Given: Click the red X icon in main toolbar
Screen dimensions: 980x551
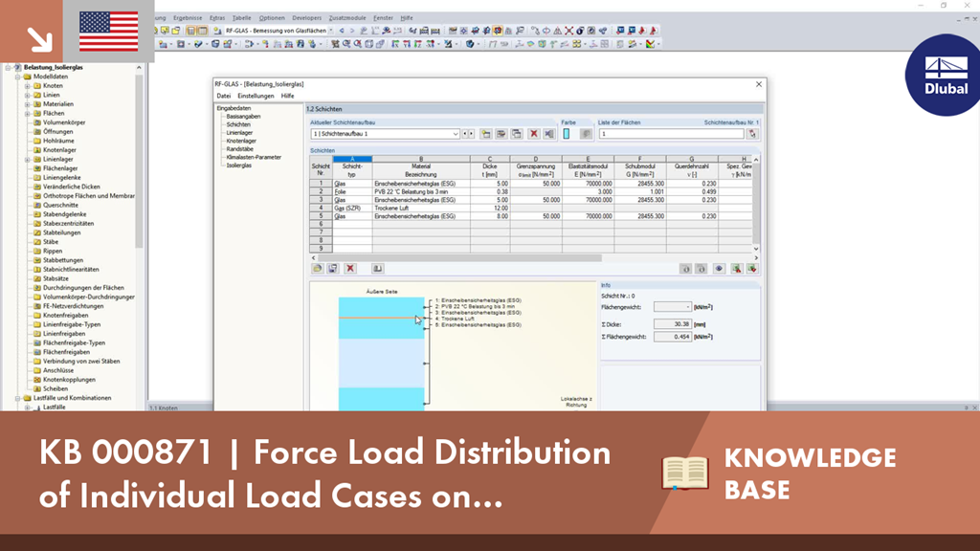Looking at the screenshot, I should click(x=568, y=30).
